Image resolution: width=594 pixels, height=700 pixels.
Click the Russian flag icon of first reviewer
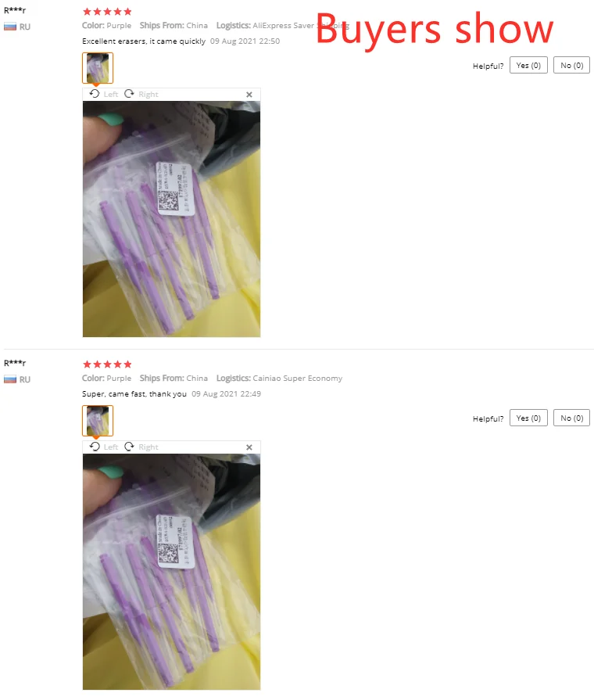click(10, 27)
